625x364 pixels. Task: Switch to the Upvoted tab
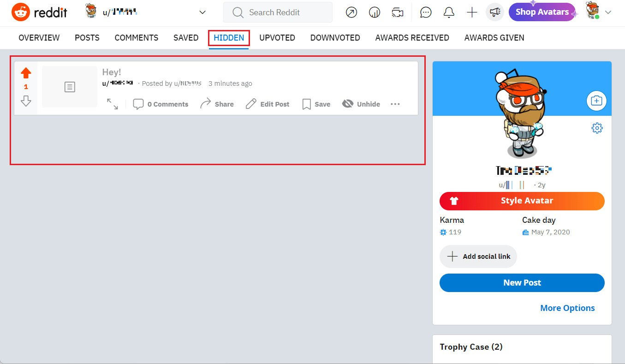[x=277, y=37]
